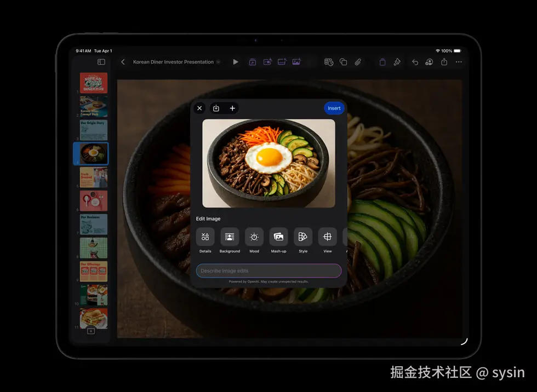537x392 pixels.
Task: Attach a file using the paperclip icon
Action: coord(358,62)
